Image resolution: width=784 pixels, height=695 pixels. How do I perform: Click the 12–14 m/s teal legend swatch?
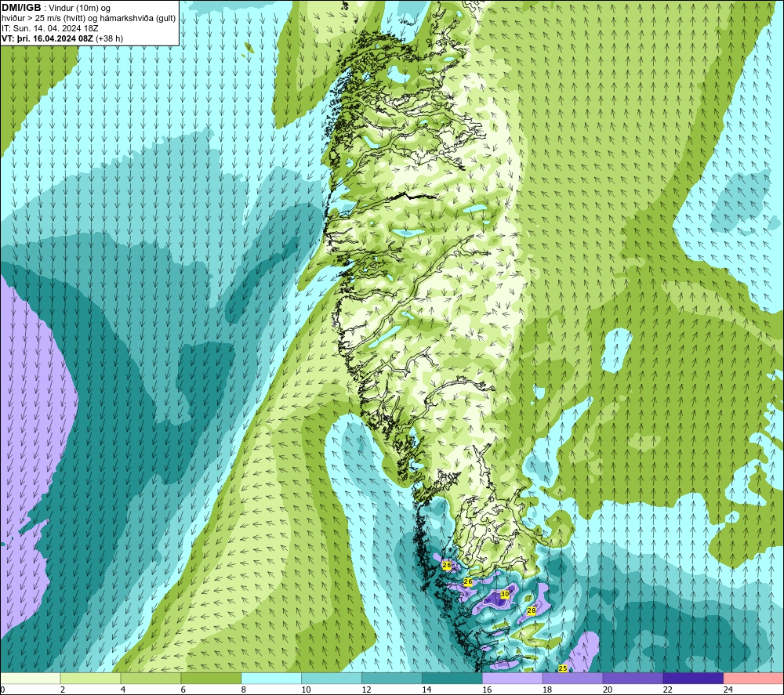(x=392, y=678)
